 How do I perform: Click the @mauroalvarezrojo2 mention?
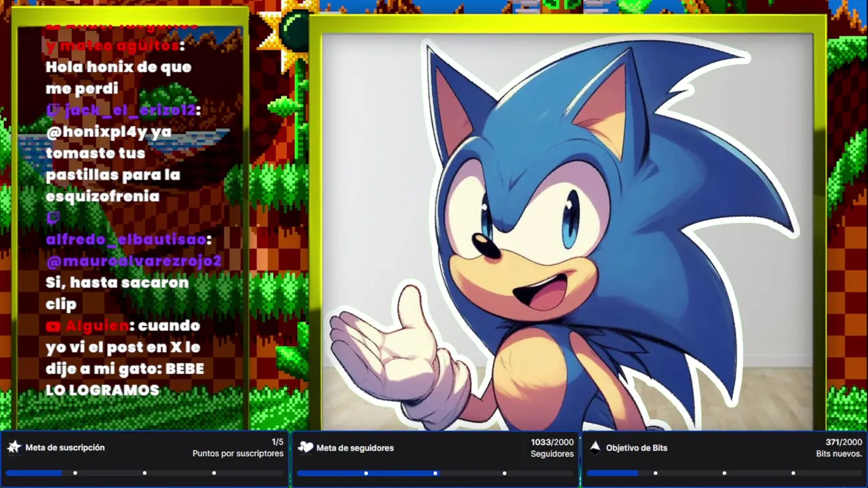[134, 262]
